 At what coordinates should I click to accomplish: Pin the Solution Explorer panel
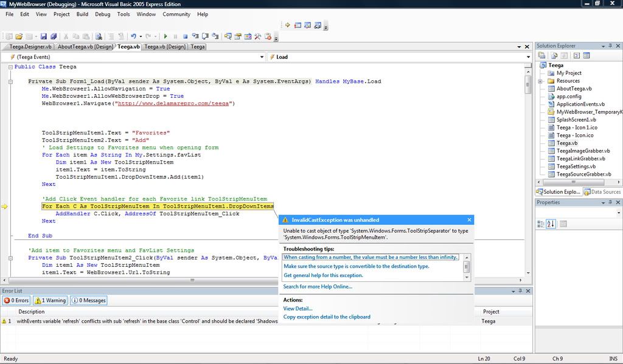click(x=611, y=46)
